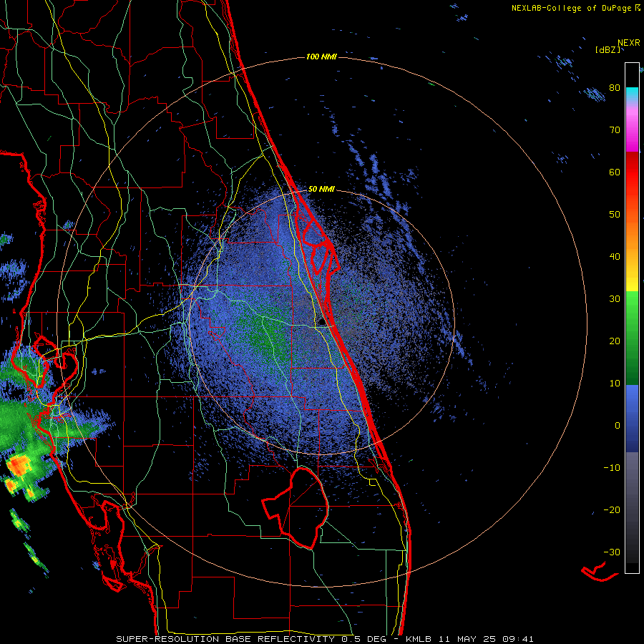Click the "SUPER-RESOLUTION BASE REFLECTIVITY" caption text

pos(225,639)
